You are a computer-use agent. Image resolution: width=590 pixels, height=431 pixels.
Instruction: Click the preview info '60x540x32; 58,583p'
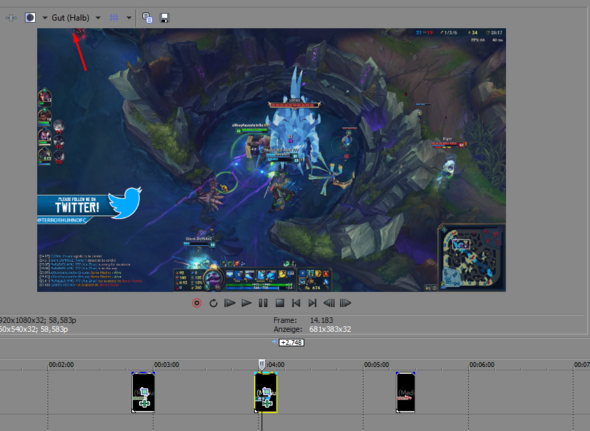tap(34, 329)
